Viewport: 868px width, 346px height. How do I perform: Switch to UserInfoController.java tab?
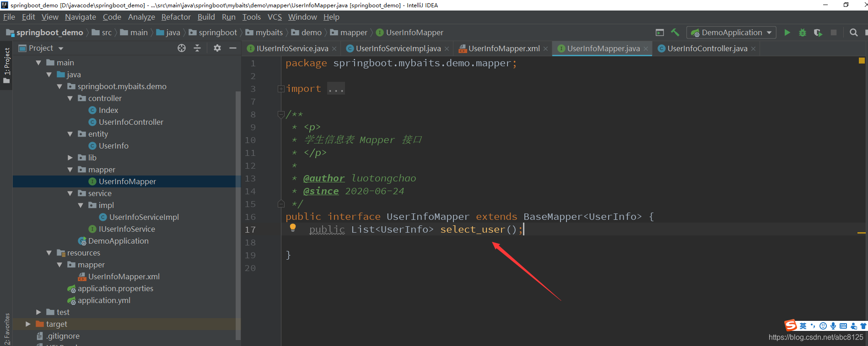pyautogui.click(x=707, y=48)
